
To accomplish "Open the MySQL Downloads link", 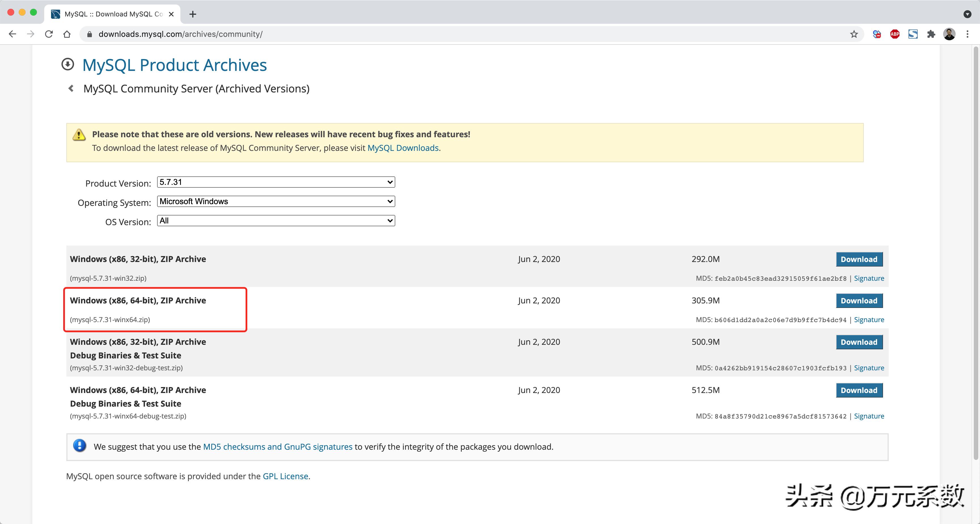I will coord(402,148).
